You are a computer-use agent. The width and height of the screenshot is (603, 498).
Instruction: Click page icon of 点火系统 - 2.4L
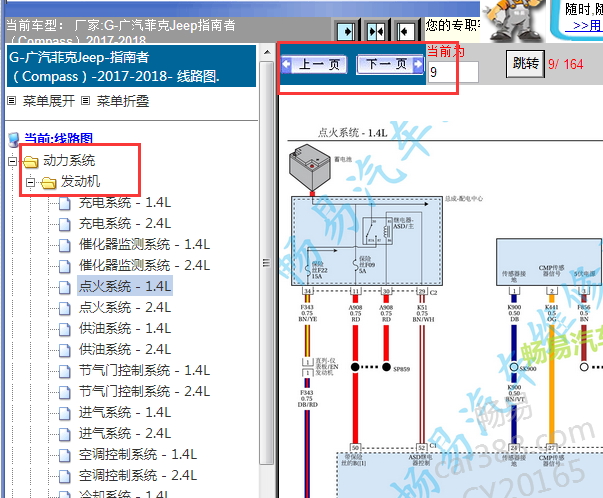(65, 308)
